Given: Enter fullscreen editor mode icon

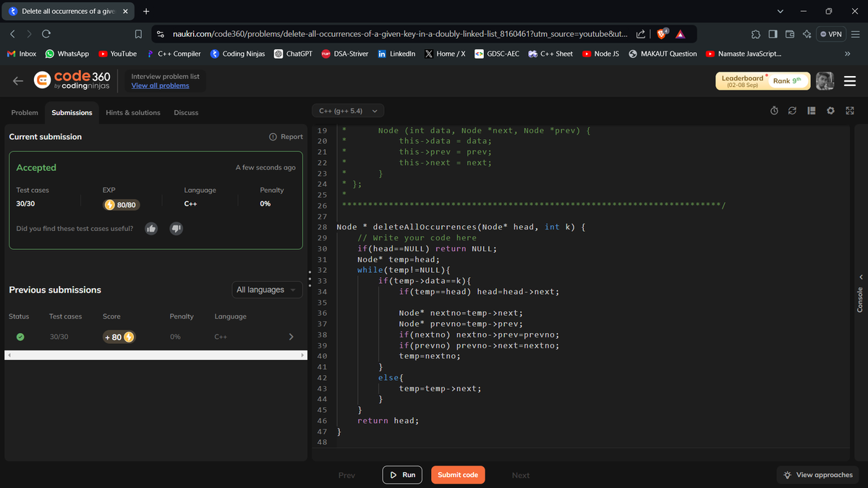Looking at the screenshot, I should click(849, 111).
